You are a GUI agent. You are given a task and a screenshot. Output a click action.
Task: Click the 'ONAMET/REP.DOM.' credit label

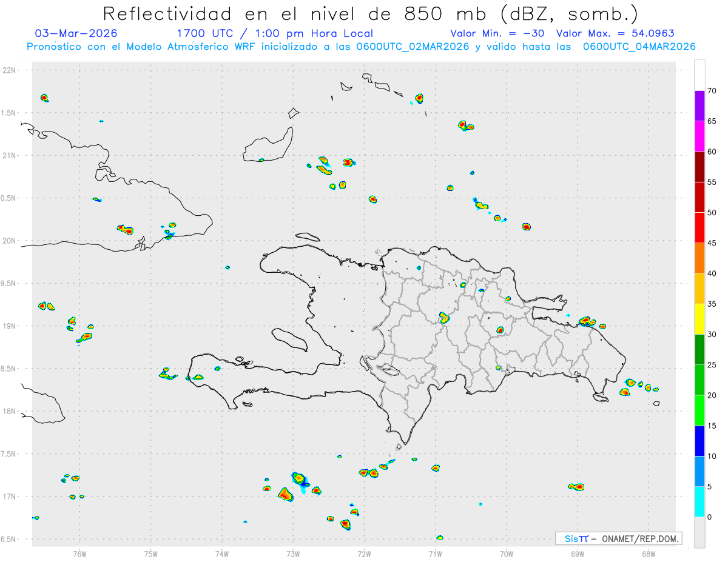coord(639,538)
